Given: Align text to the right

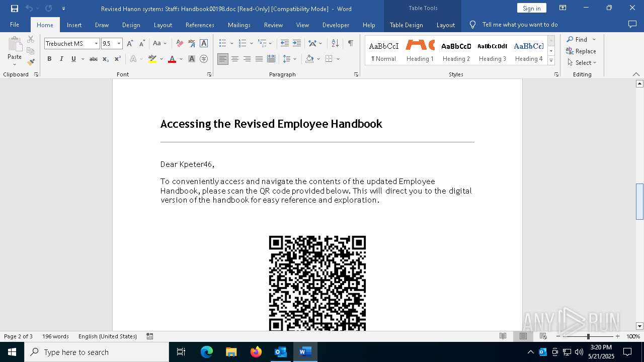Looking at the screenshot, I should [247, 59].
